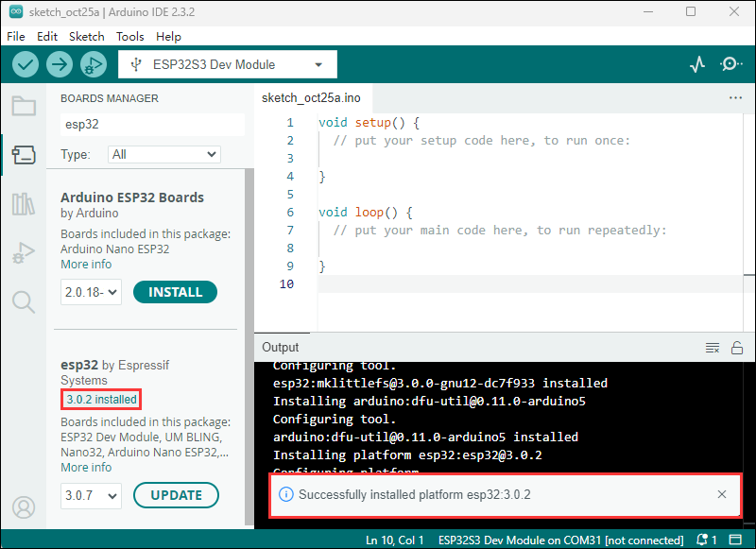756x549 pixels.
Task: Update the esp32 by Espressif package
Action: 176,495
